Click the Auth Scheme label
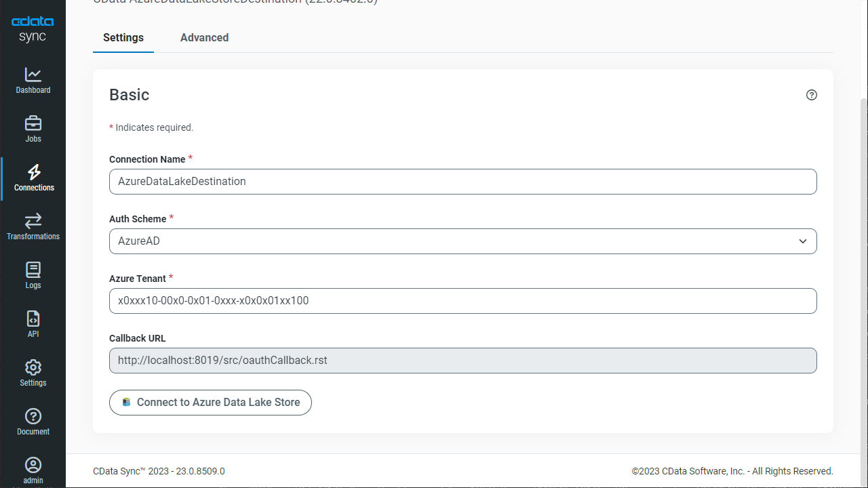The image size is (868, 488). tap(138, 219)
